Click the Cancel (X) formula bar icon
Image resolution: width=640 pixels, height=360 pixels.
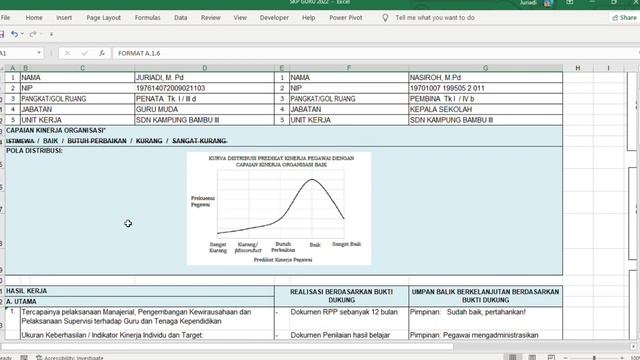[67, 53]
